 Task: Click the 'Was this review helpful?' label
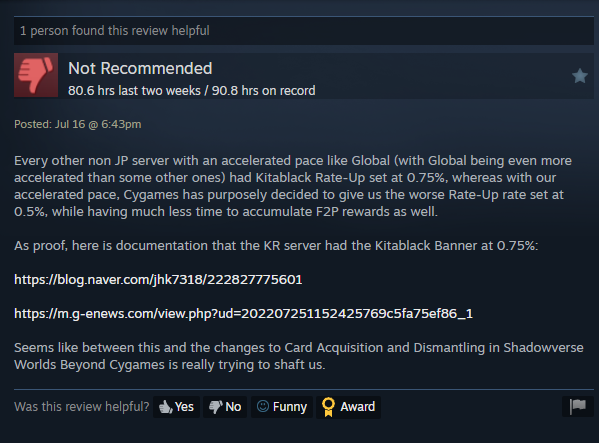click(82, 407)
